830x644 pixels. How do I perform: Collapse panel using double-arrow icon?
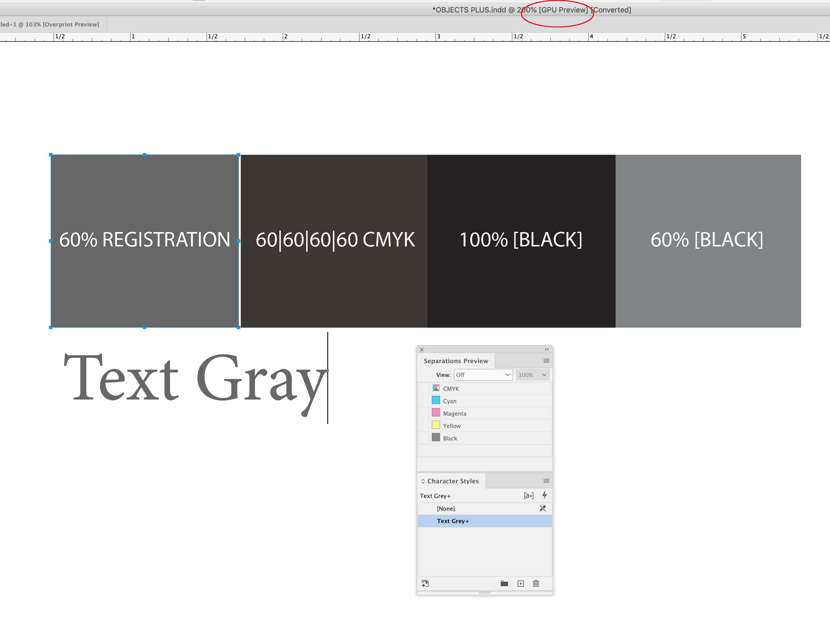click(x=546, y=349)
